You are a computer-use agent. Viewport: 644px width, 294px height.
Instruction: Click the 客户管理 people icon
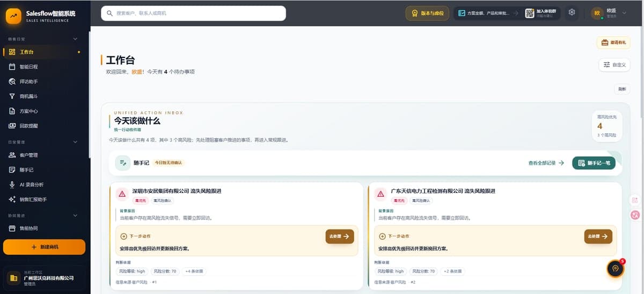pyautogui.click(x=12, y=155)
